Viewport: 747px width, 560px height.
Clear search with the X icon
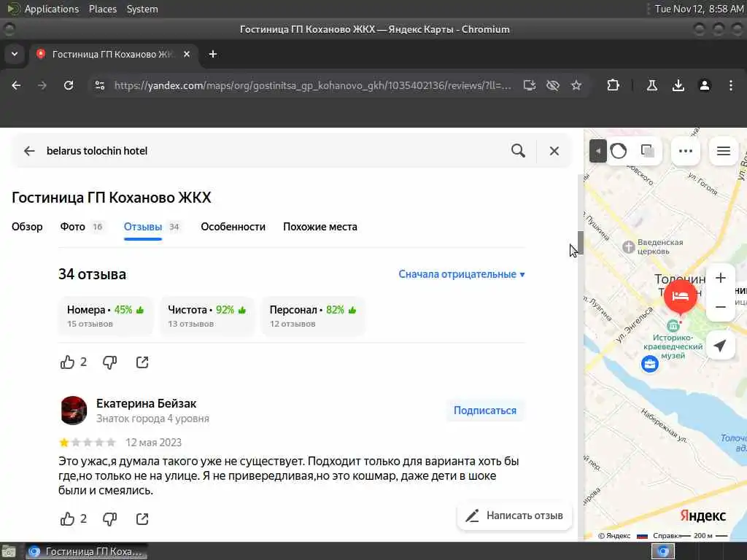pyautogui.click(x=554, y=151)
